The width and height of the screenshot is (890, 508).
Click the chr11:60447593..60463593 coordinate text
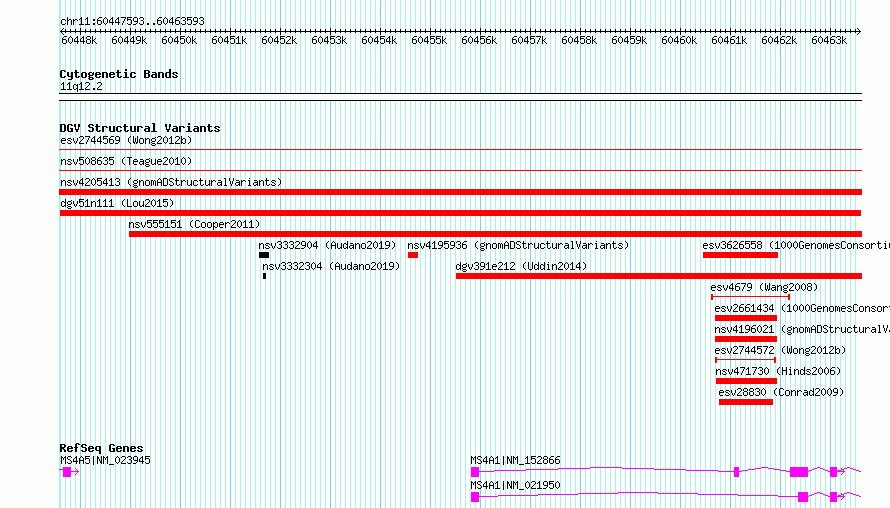[132, 21]
